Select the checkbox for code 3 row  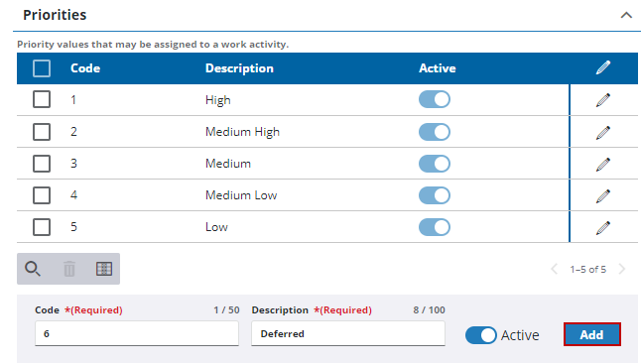pyautogui.click(x=42, y=164)
